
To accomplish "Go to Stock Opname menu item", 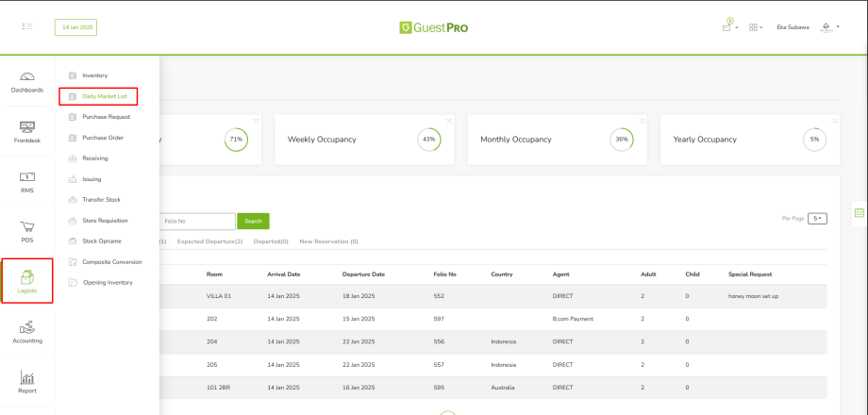I will pyautogui.click(x=102, y=241).
